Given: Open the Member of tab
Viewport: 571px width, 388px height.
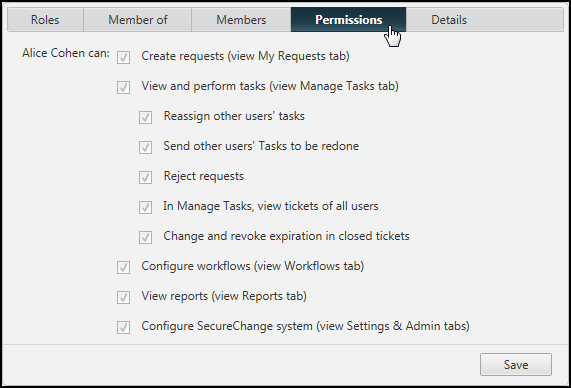Looking at the screenshot, I should tap(138, 20).
